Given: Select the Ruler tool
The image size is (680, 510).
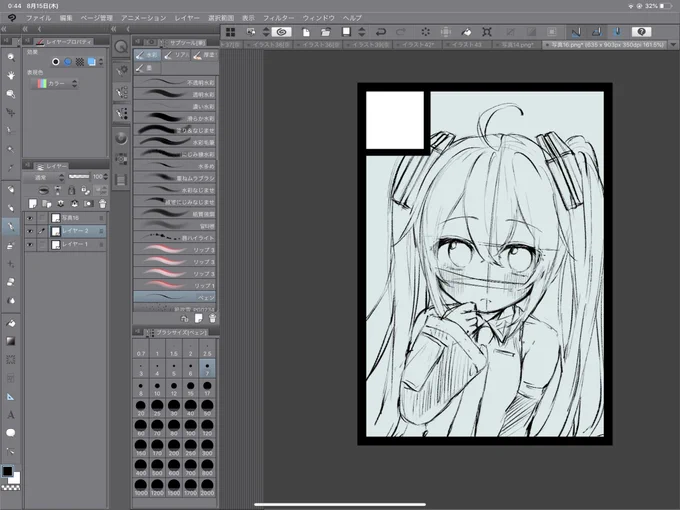Looking at the screenshot, I should click(x=11, y=397).
